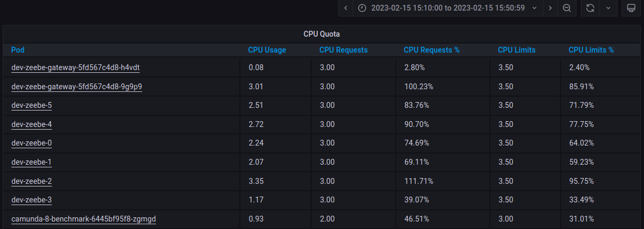Sort by CPU Limits column header
The width and height of the screenshot is (644, 229).
(516, 50)
